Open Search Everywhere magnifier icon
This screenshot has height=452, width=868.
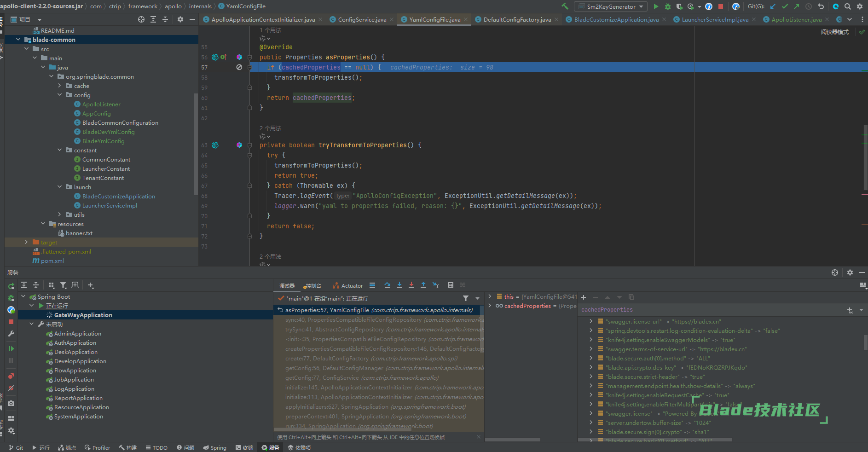(x=848, y=6)
